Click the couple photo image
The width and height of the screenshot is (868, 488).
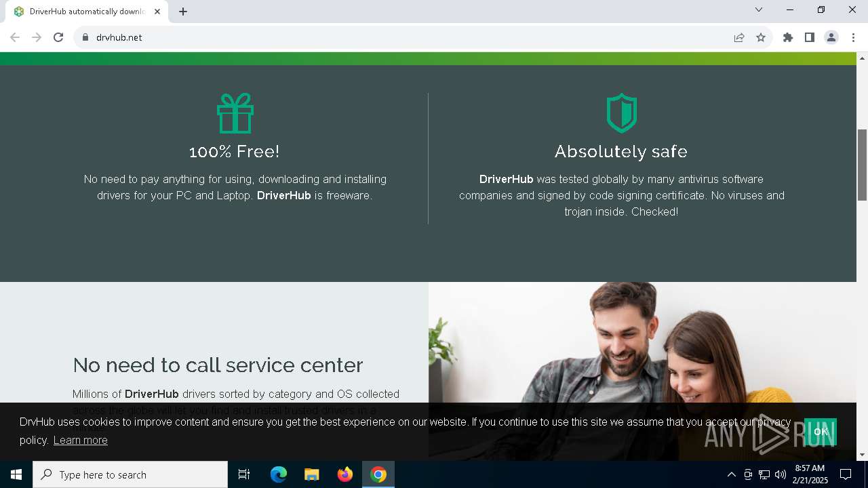click(x=642, y=342)
